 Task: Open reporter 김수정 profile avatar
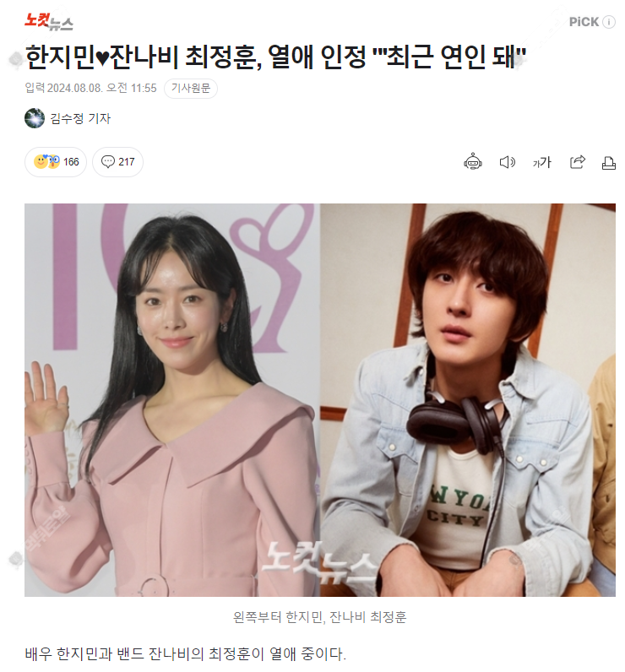tap(35, 118)
